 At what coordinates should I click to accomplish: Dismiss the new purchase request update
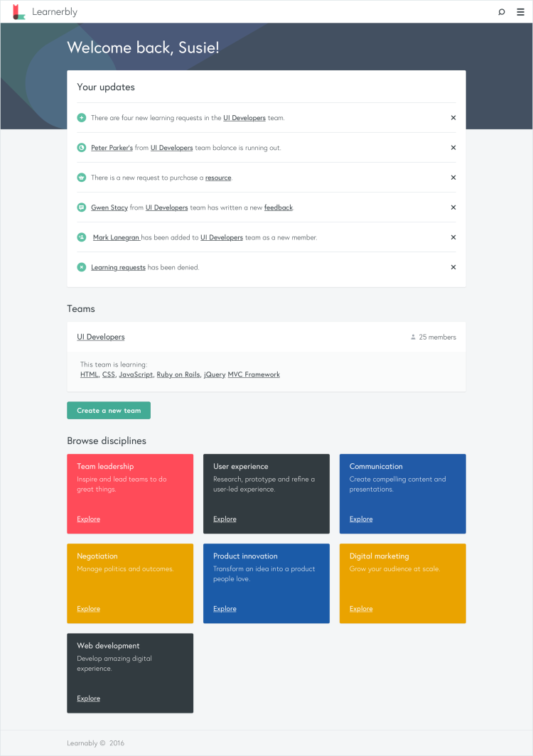(453, 178)
